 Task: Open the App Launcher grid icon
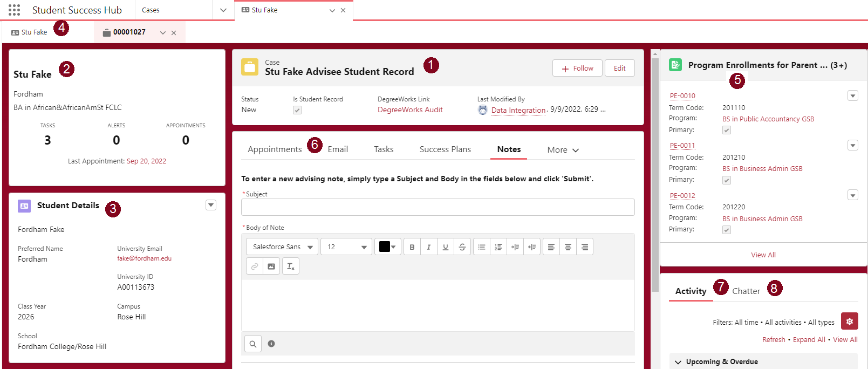pyautogui.click(x=15, y=10)
